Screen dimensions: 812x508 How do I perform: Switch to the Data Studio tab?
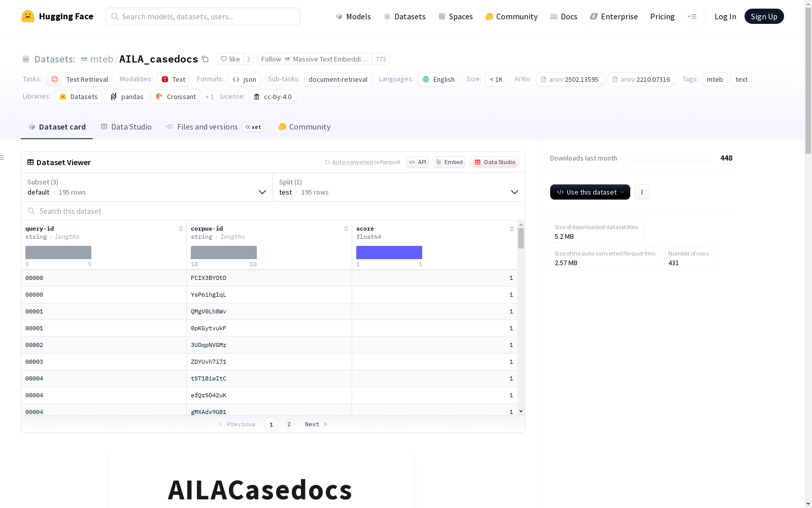click(126, 127)
